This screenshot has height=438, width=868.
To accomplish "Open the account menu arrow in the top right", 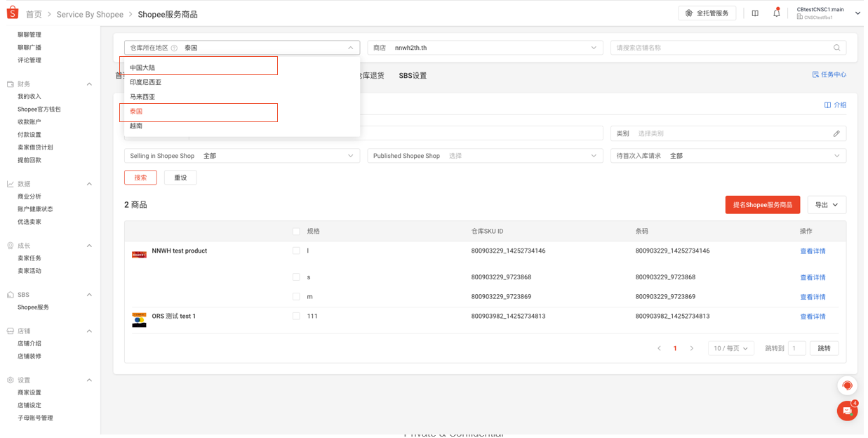I will (857, 13).
